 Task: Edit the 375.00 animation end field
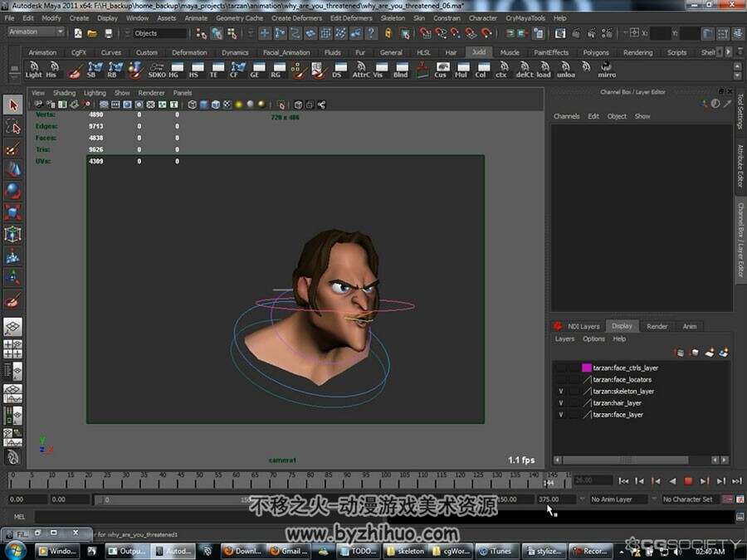tap(556, 499)
